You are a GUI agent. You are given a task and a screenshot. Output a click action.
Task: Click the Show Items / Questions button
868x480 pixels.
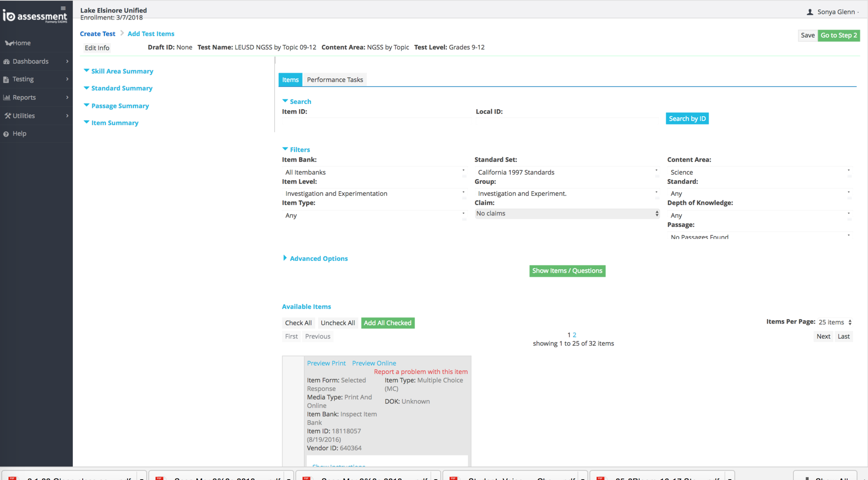click(x=567, y=271)
